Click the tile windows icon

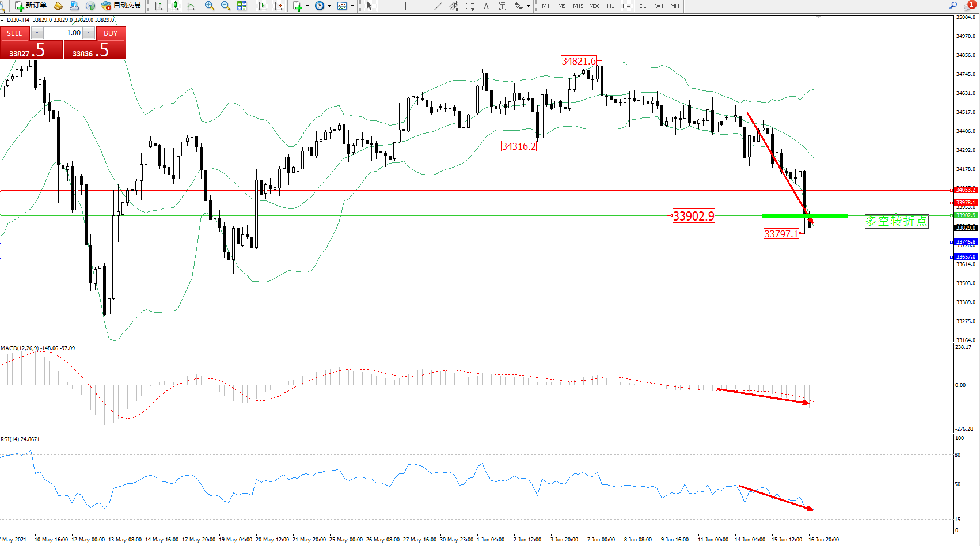[242, 6]
